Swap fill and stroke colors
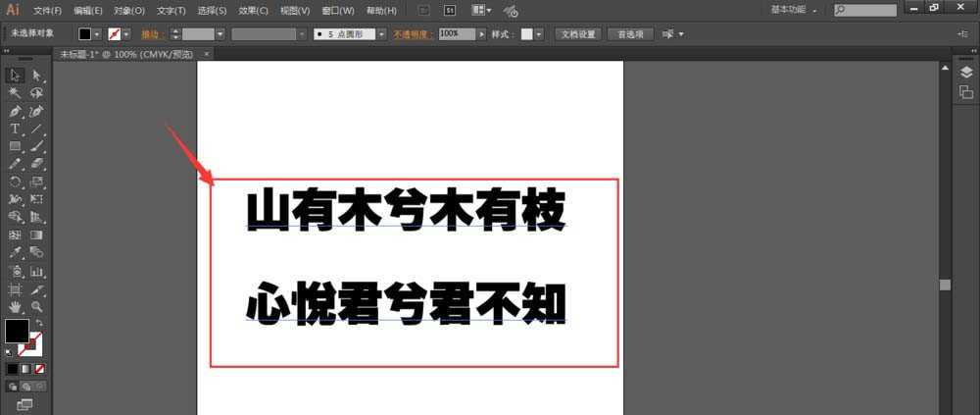980x415 pixels. tap(39, 323)
